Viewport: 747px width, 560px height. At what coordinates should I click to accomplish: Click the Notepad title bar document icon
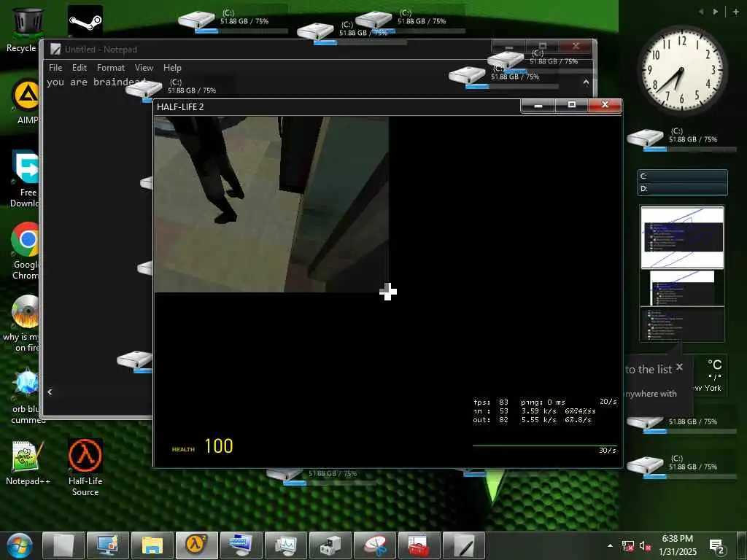click(55, 49)
